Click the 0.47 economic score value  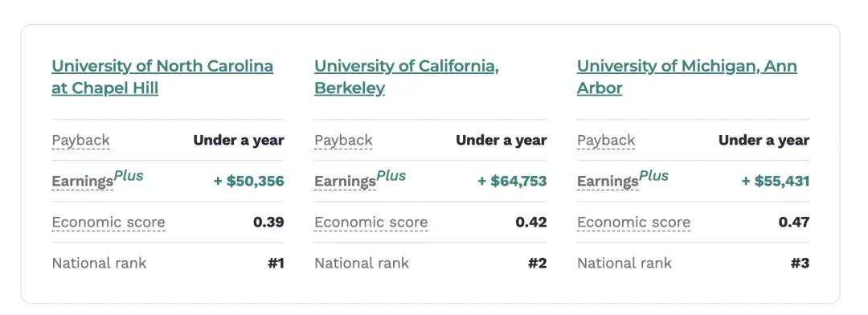(x=794, y=222)
